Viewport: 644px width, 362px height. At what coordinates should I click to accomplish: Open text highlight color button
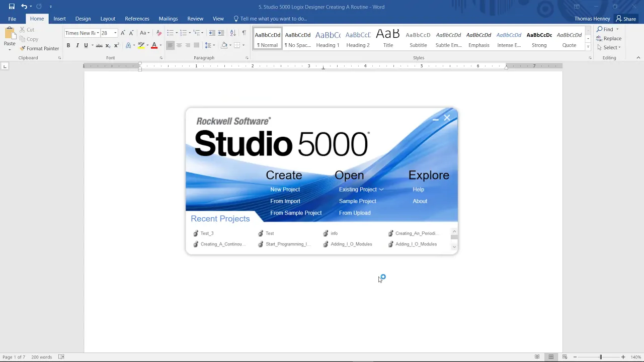point(141,46)
